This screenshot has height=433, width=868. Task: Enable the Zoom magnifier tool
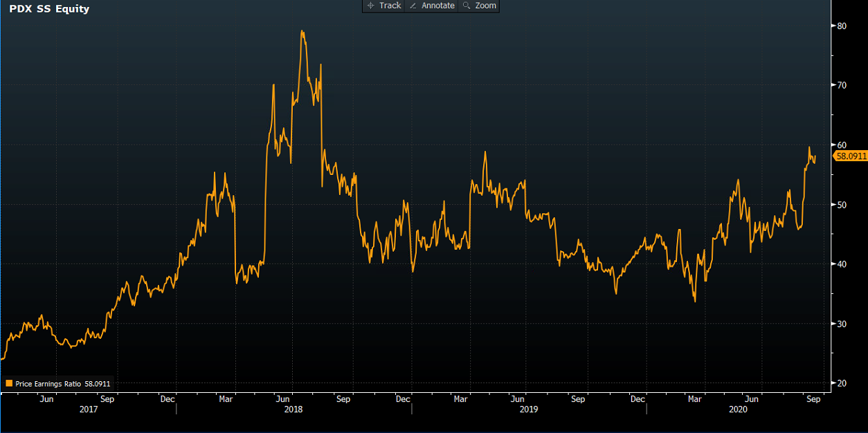[479, 6]
